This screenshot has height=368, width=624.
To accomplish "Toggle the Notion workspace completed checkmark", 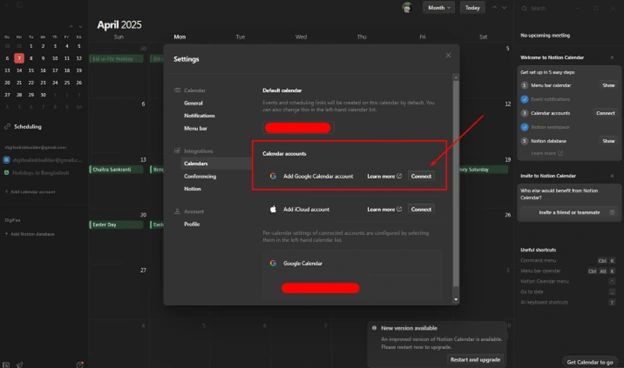I will click(525, 127).
